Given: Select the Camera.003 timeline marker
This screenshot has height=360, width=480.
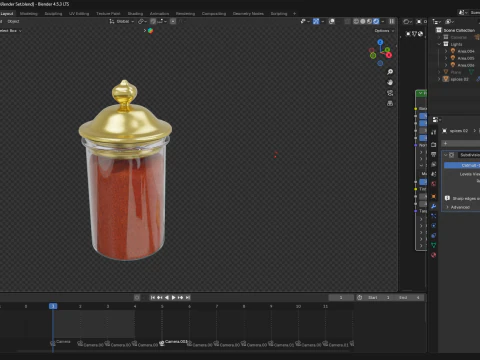Looking at the screenshot, I should click(x=174, y=342).
